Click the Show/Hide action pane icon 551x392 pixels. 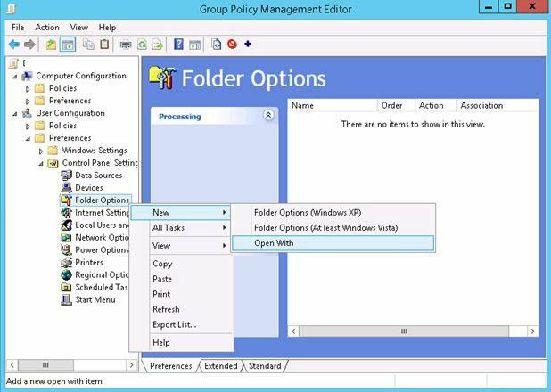point(194,45)
